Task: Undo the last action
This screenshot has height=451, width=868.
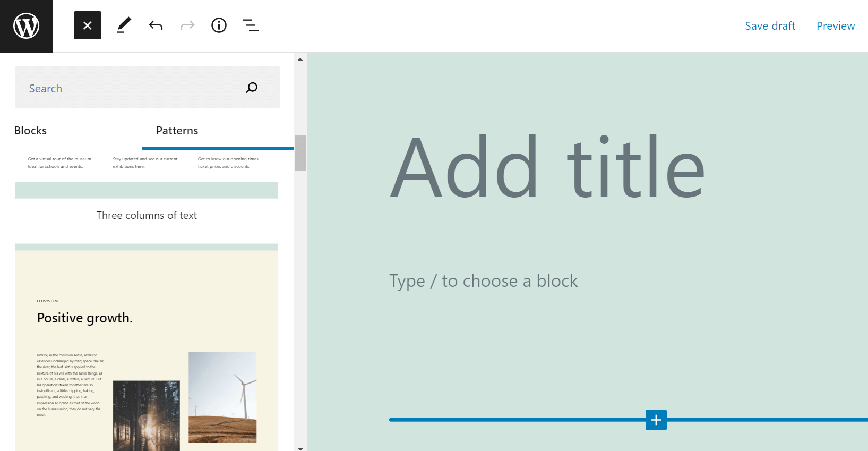Action: point(156,25)
